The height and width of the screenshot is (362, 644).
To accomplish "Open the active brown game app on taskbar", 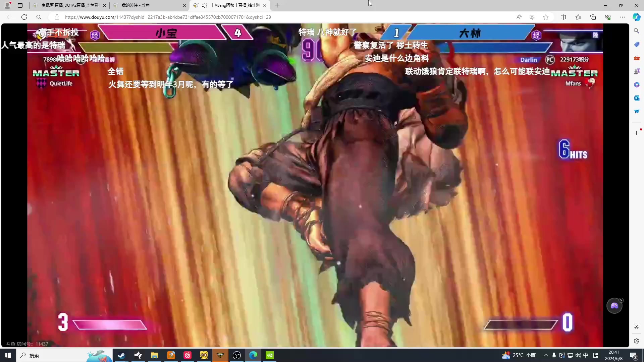I will point(220,355).
